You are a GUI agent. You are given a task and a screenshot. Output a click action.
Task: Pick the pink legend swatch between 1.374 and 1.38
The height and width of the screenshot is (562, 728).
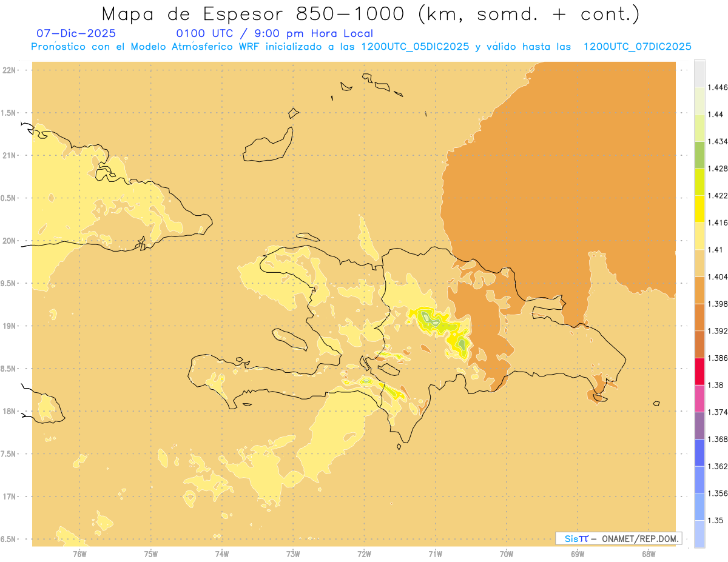click(699, 398)
